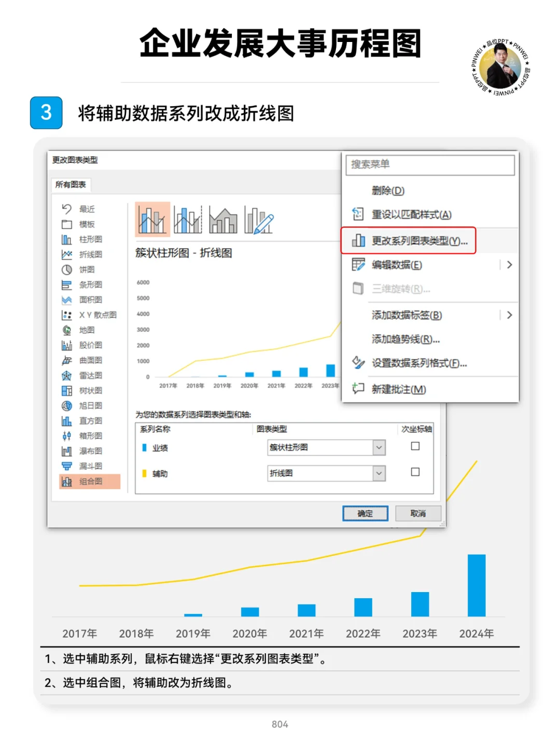
Task: Enable 次坐标轴 for the 业绩 series
Action: coord(415,446)
